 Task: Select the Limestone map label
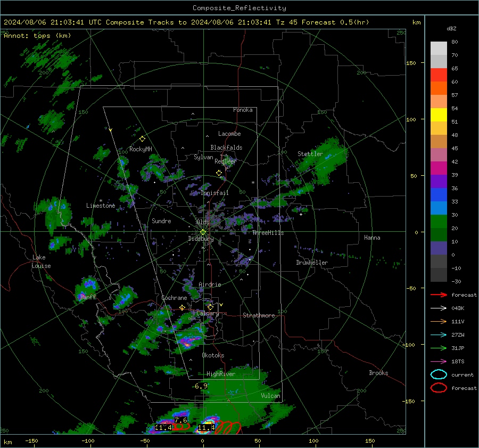(x=101, y=206)
